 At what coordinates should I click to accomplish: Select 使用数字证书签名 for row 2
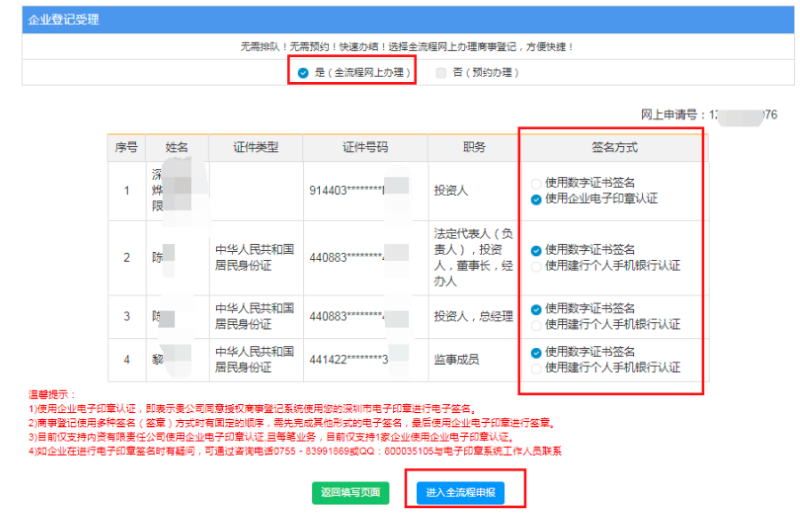pos(537,250)
